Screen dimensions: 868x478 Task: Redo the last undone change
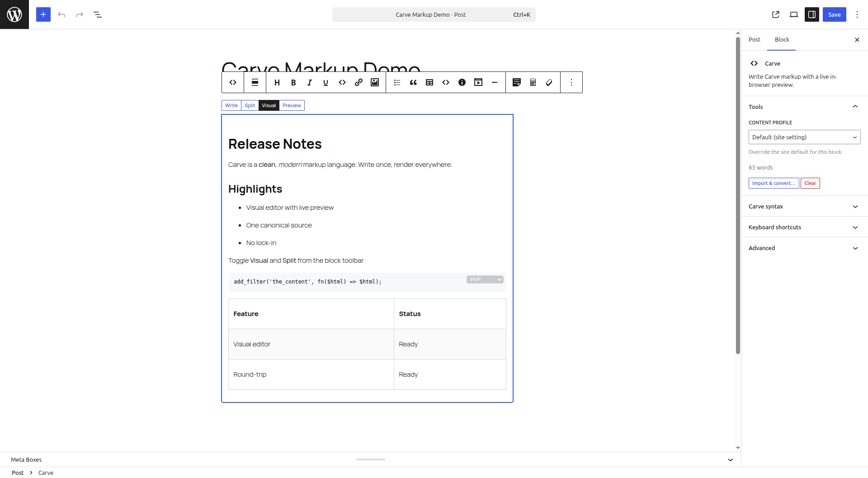point(80,14)
